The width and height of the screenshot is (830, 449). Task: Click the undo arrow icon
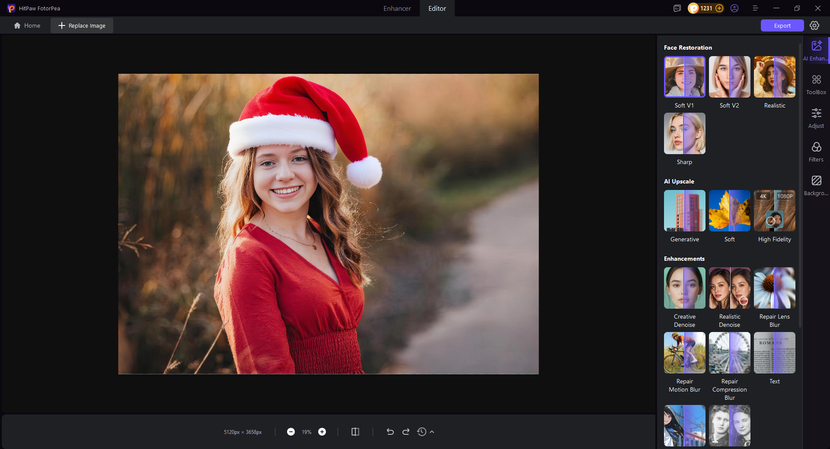pos(390,432)
